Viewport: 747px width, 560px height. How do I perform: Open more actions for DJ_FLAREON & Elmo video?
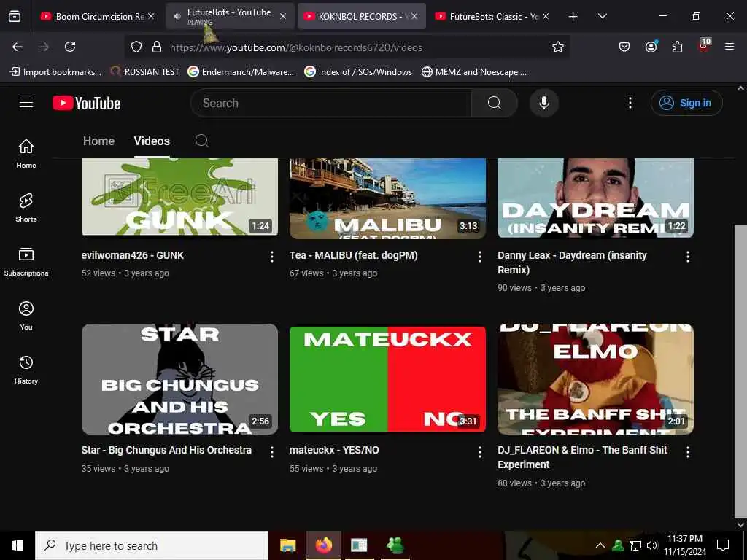[x=687, y=452]
